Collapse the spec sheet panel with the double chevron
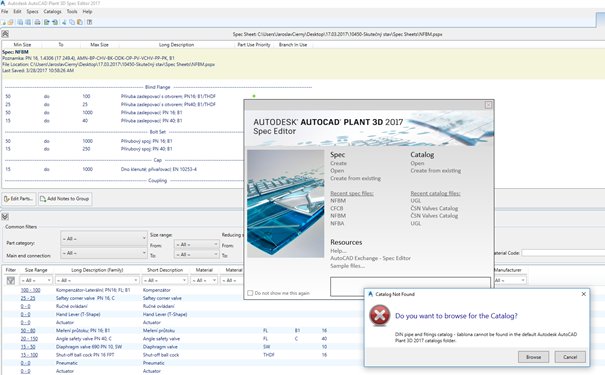This screenshot has height=375, width=605. 5,34
